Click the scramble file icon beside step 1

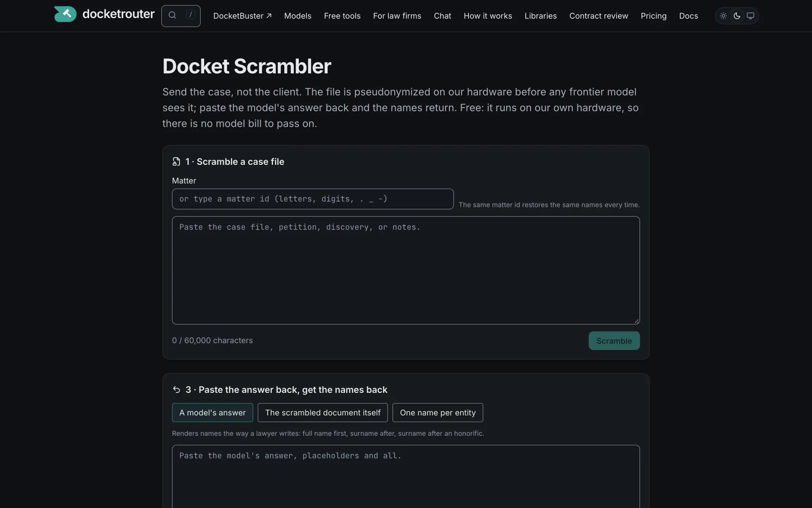tap(176, 162)
